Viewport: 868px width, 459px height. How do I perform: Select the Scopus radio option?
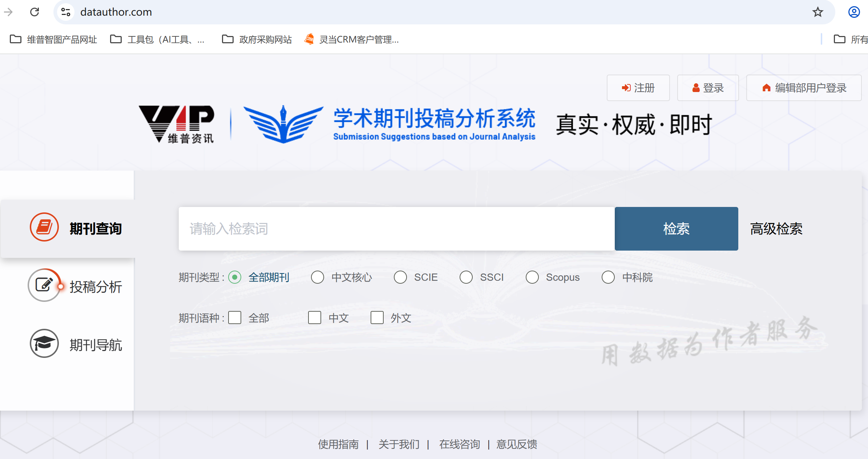(532, 277)
